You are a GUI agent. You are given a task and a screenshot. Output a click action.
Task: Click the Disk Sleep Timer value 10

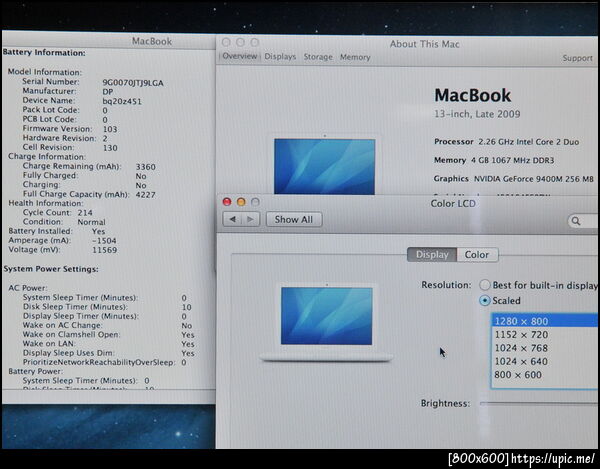[186, 308]
